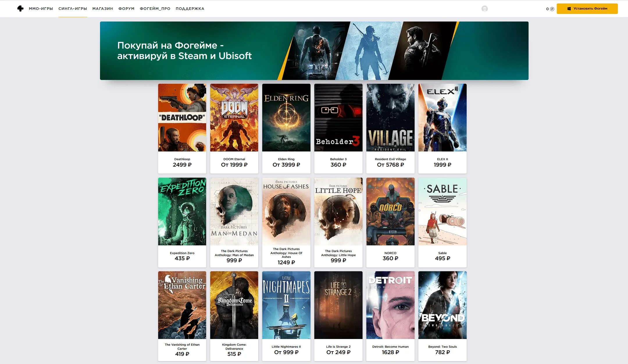Go to МАГАЗИН section

click(x=103, y=9)
